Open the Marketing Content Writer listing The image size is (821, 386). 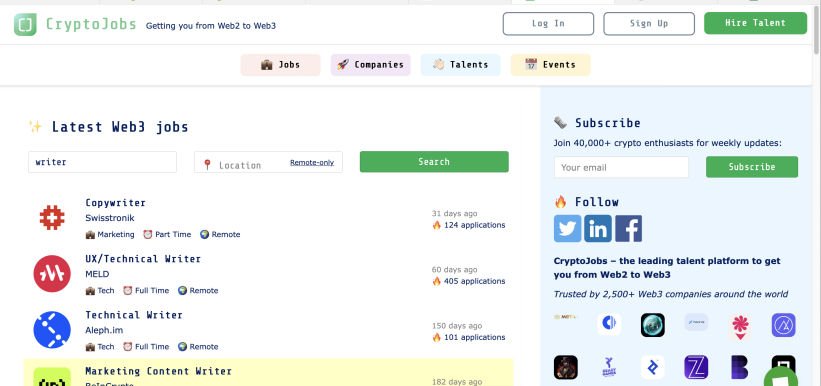pyautogui.click(x=159, y=371)
